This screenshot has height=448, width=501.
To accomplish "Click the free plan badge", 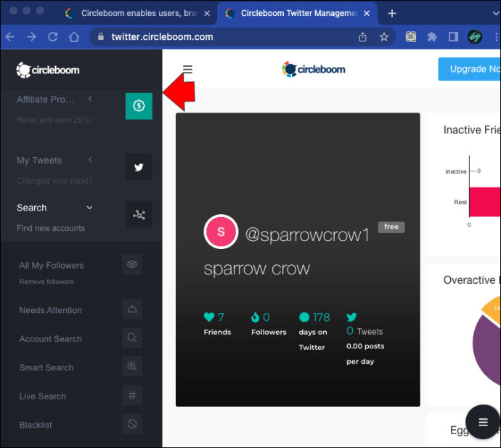I will coord(391,227).
